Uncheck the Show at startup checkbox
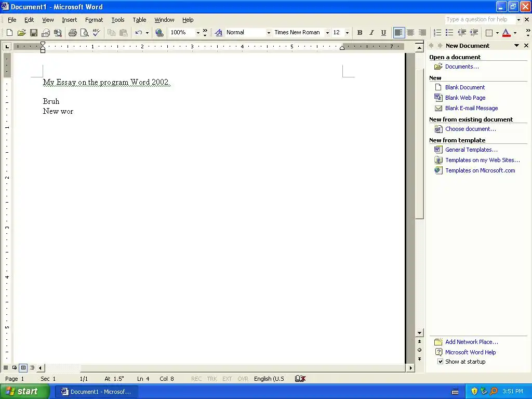Screen dimensions: 532x399 [440, 362]
